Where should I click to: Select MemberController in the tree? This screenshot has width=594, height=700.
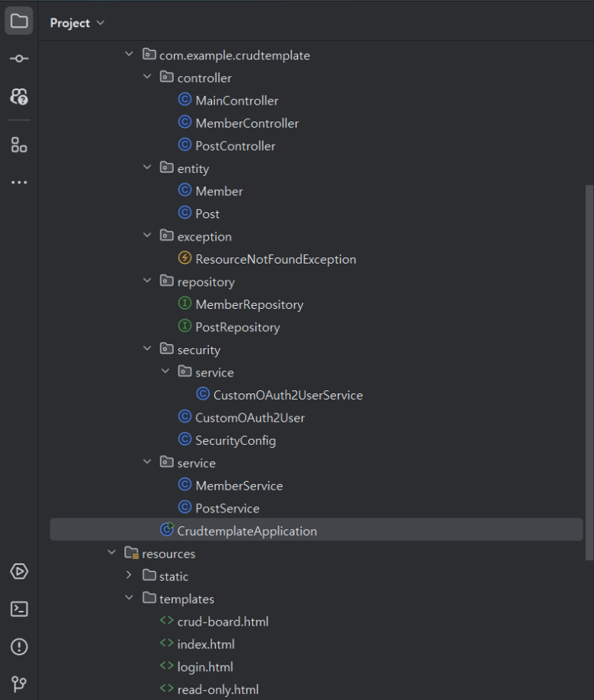click(247, 124)
